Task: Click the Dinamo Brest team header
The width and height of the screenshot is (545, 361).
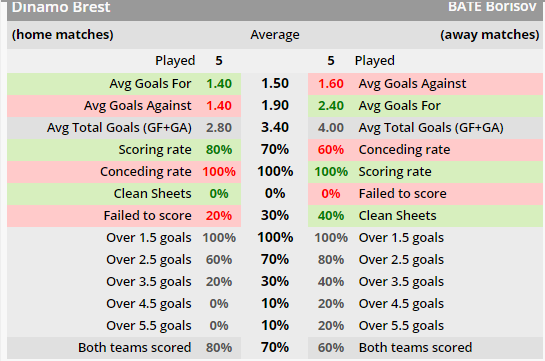Action: coord(61,7)
